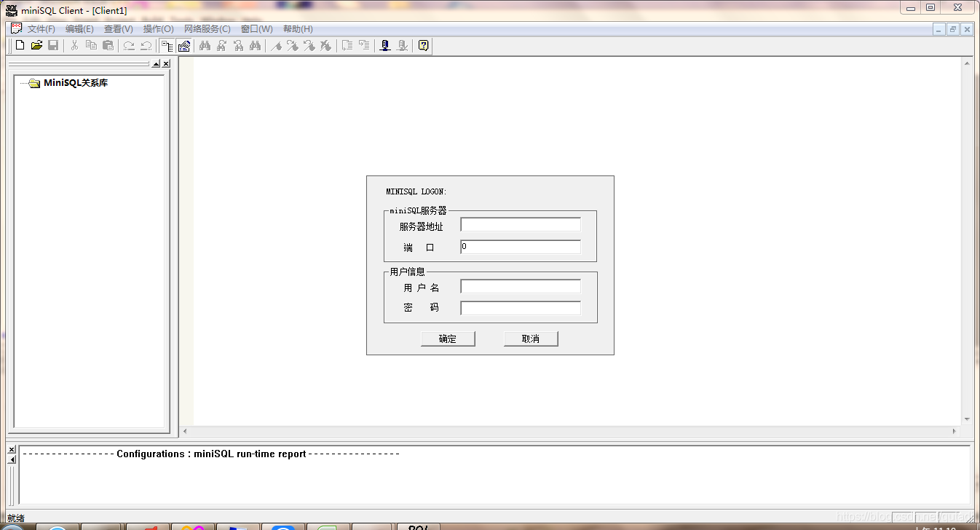Toggle the tree view panel icon

click(167, 46)
